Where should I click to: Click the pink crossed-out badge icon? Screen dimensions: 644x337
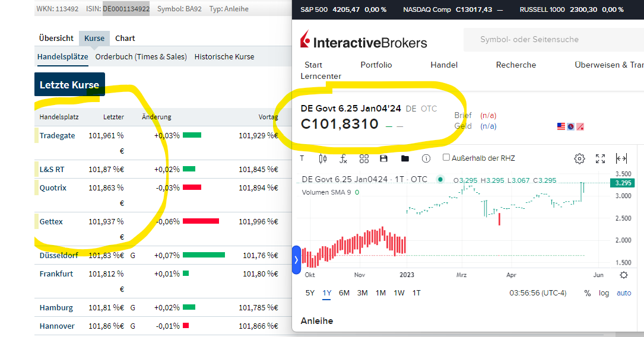point(580,127)
